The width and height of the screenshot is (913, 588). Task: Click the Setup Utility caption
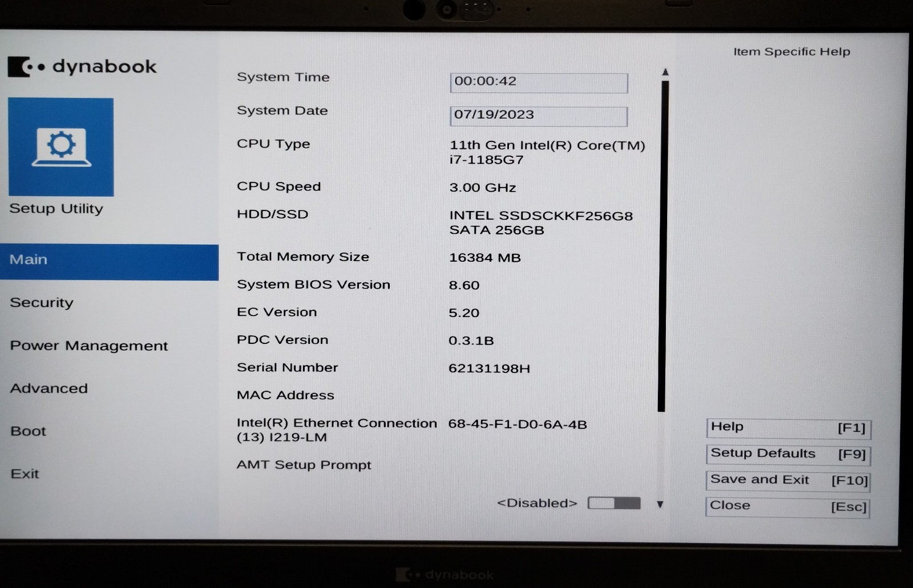tap(56, 209)
